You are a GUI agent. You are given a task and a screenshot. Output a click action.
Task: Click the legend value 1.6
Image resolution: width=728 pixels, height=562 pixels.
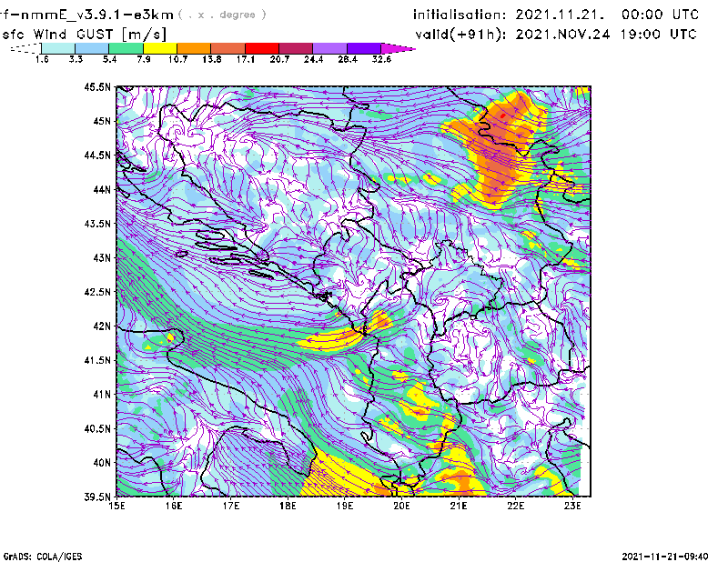[42, 59]
